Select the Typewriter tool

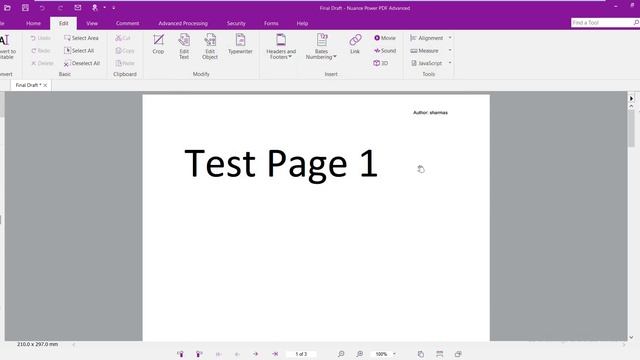(240, 44)
